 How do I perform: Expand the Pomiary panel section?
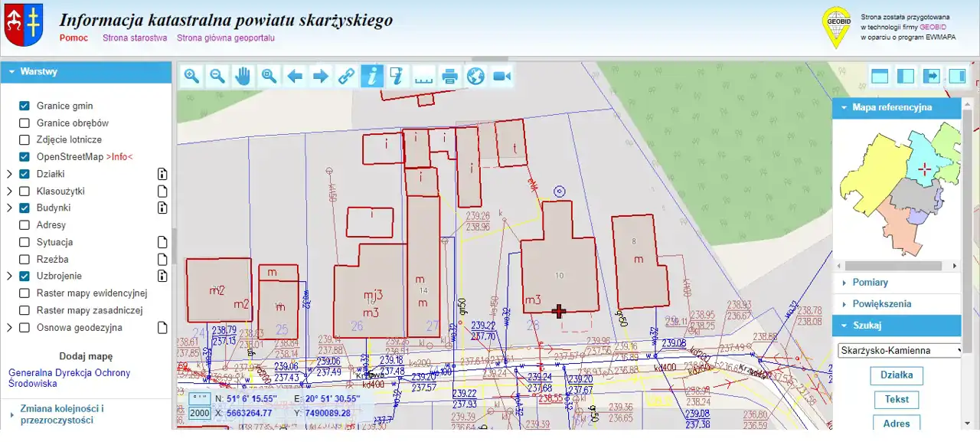coord(870,283)
